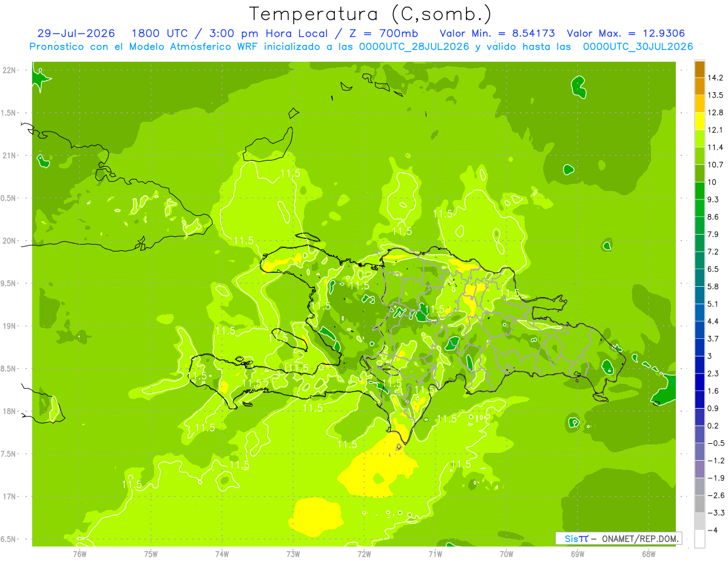Click the '17N' latitude axis label
Viewport: 728px width, 562px height.
coord(10,497)
